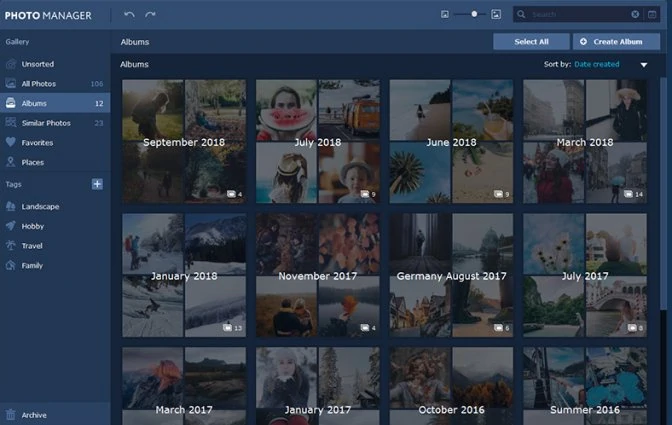Click the Favorites heart icon

click(x=11, y=142)
